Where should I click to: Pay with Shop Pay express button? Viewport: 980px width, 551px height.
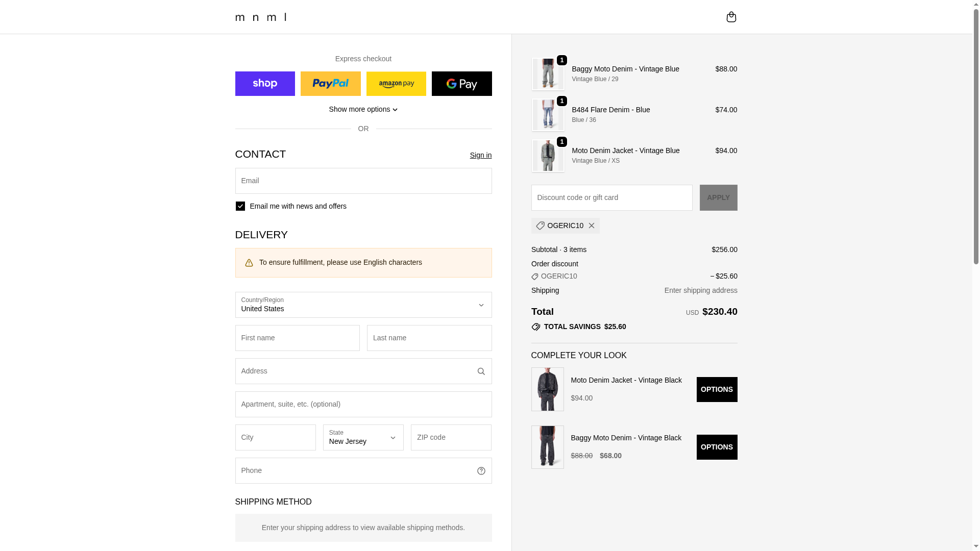click(265, 84)
